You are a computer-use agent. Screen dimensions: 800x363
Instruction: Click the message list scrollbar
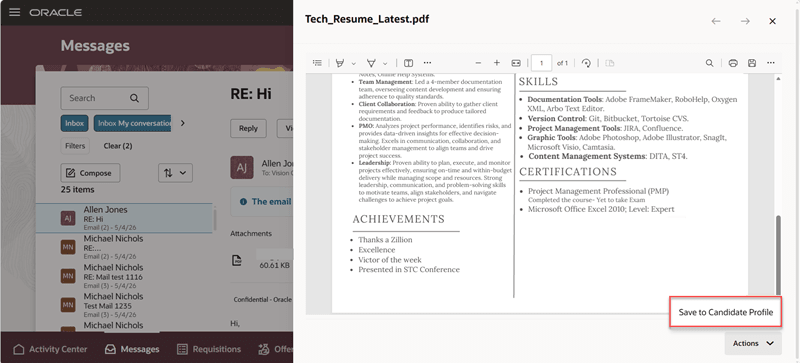pyautogui.click(x=215, y=219)
